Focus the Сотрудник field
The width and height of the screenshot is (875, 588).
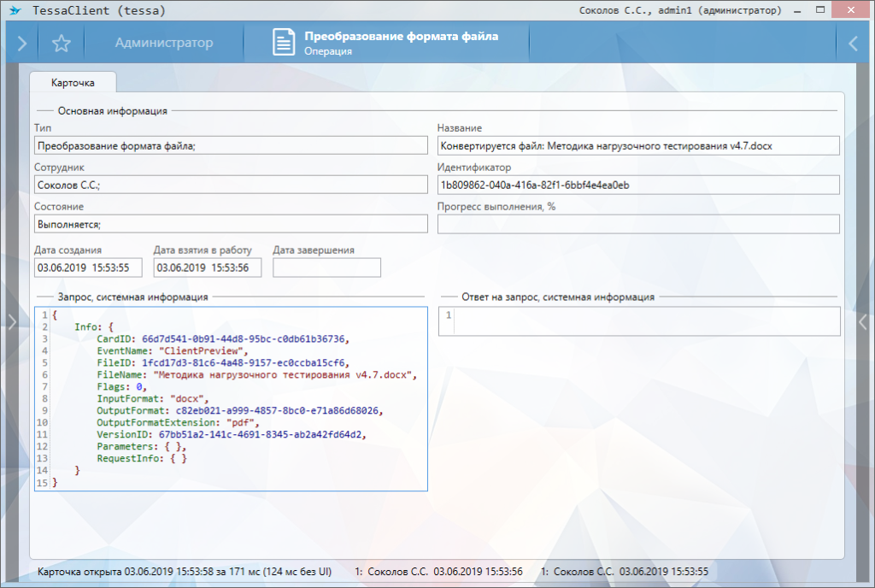231,185
